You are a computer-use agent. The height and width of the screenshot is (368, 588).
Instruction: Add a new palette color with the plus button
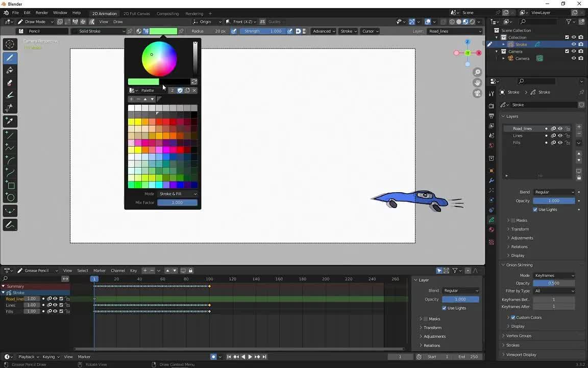pyautogui.click(x=131, y=99)
